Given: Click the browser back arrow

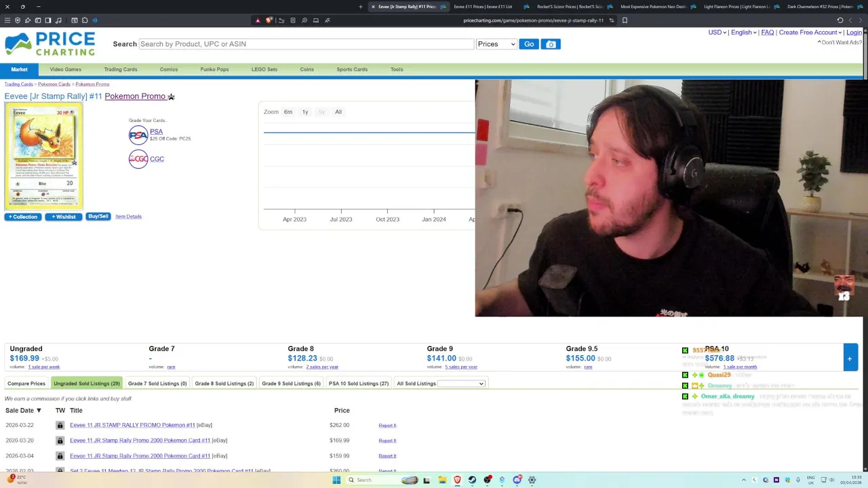Looking at the screenshot, I should coord(850,20).
